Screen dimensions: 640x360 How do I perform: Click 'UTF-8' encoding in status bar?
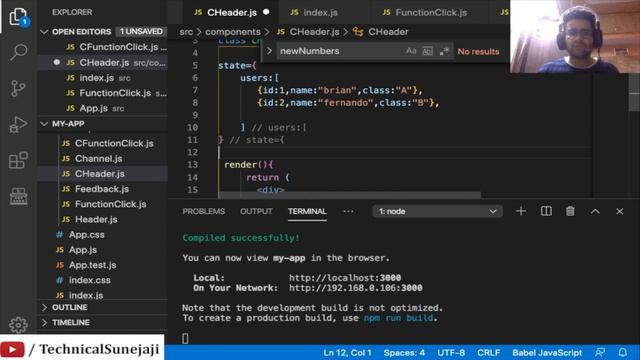pyautogui.click(x=451, y=352)
